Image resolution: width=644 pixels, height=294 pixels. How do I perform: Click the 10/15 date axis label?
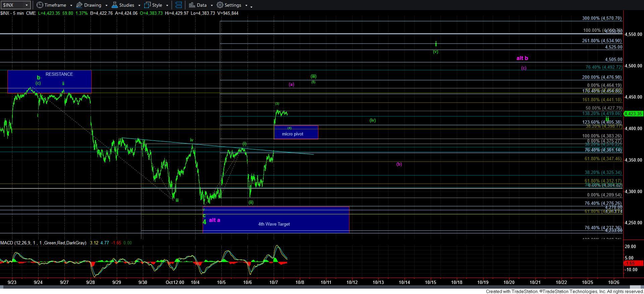click(431, 282)
